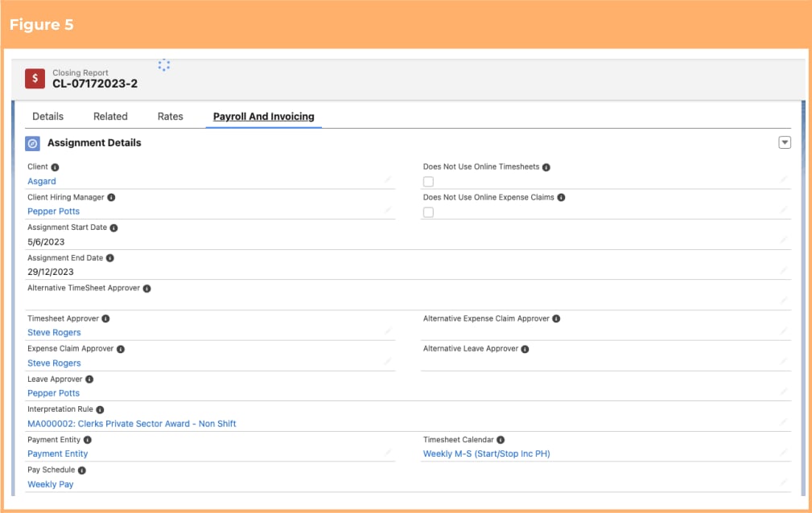This screenshot has height=513, width=812.
Task: Open Pepper Potts under Leave Approver
Action: (x=53, y=393)
